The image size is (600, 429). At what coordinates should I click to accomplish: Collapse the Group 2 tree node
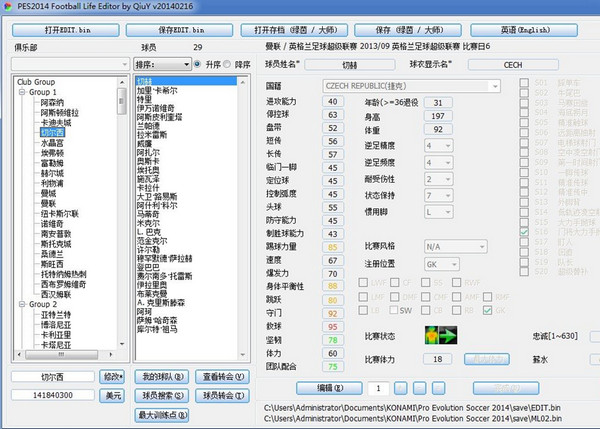[21, 304]
